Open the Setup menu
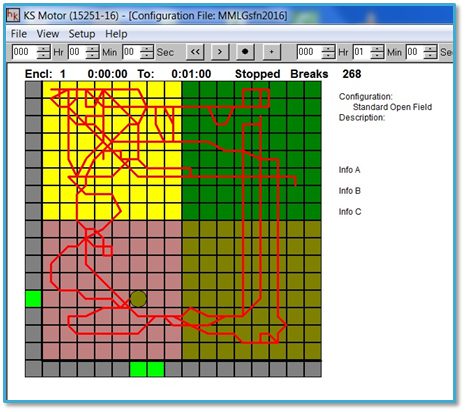The height and width of the screenshot is (412, 465). point(82,34)
